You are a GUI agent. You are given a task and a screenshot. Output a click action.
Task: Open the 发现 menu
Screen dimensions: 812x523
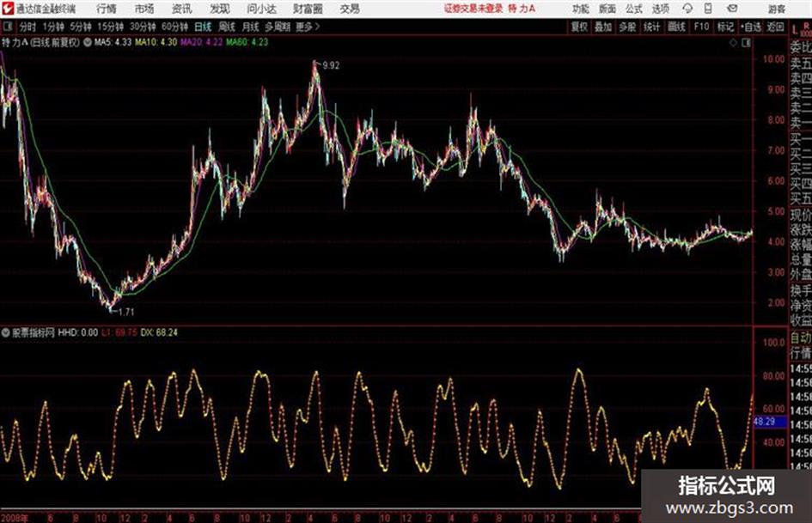(220, 9)
